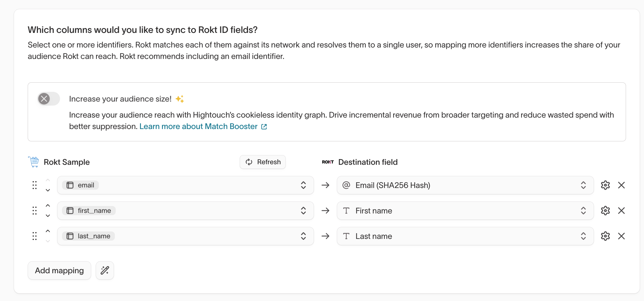Move the email mapping down
644x301 pixels.
point(48,190)
